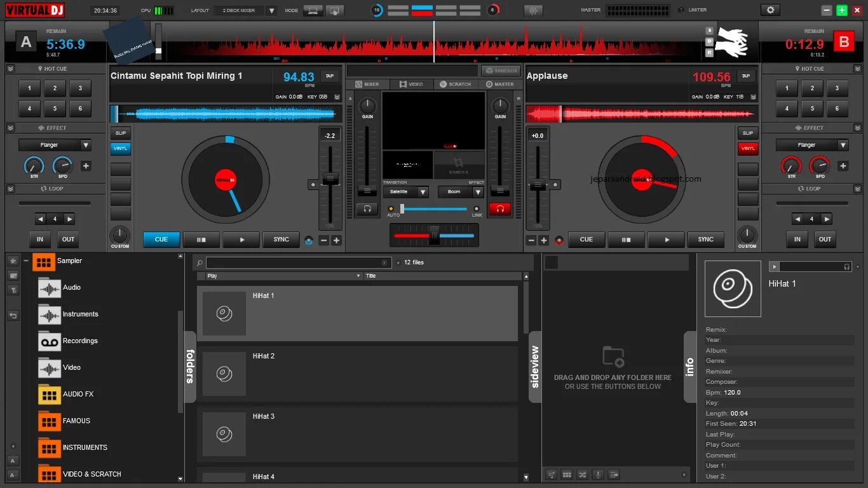This screenshot has height=488, width=868.
Task: Click loop IN on deck A
Action: (x=40, y=240)
